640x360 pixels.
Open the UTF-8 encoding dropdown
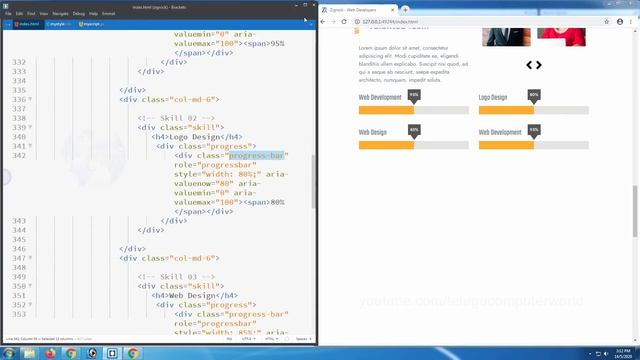249,339
